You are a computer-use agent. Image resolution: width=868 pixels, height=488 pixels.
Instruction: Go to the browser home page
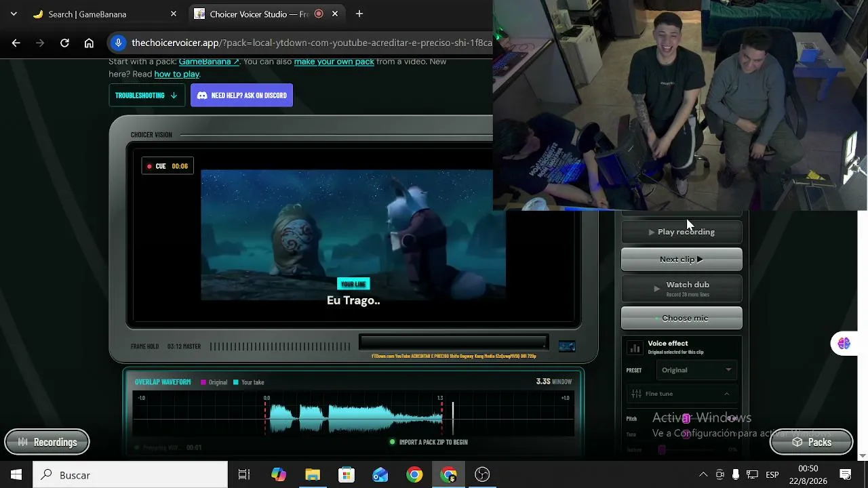tap(89, 43)
